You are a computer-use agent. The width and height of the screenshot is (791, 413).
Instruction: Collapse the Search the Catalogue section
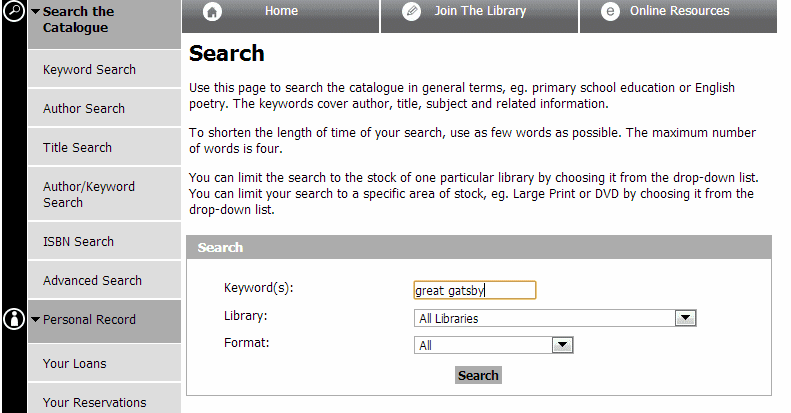(36, 12)
